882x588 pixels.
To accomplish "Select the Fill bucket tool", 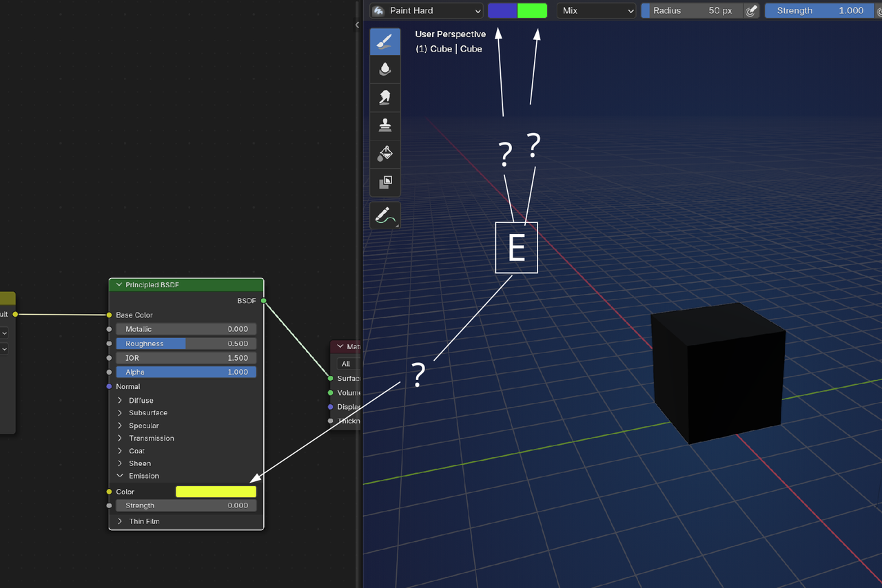I will [385, 154].
